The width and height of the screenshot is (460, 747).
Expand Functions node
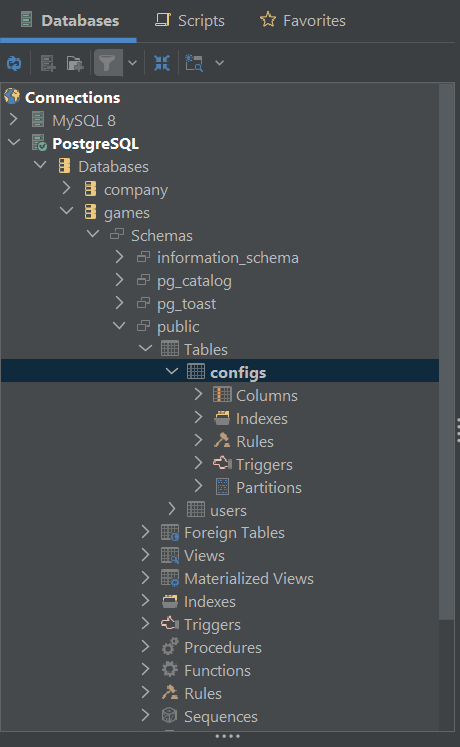[145, 668]
